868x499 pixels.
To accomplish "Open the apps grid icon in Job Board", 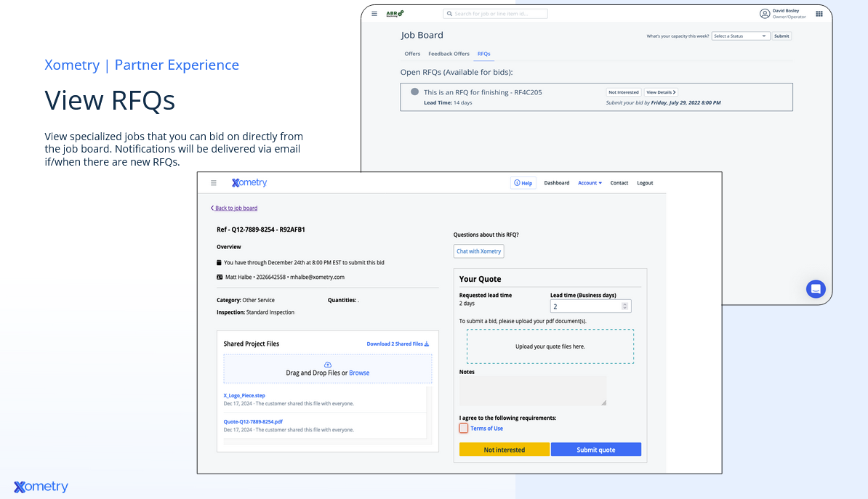I will pyautogui.click(x=819, y=14).
